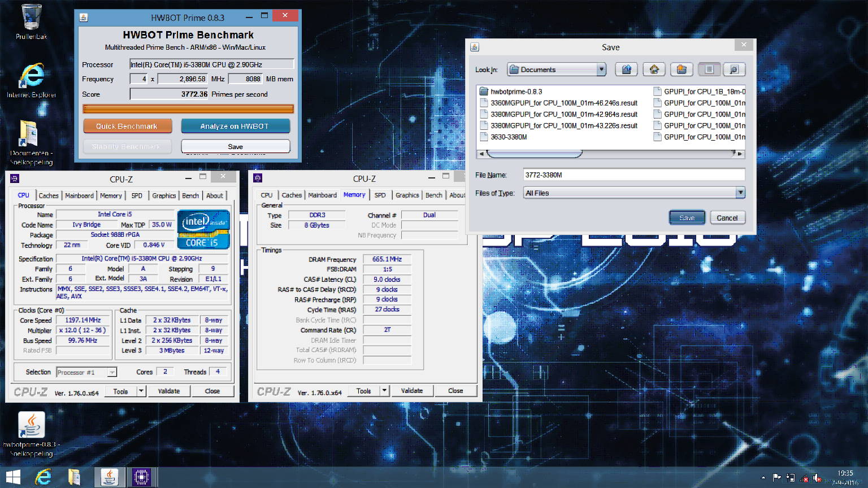This screenshot has height=488, width=868.
Task: Confirm Save in the Save dialog
Action: 687,217
